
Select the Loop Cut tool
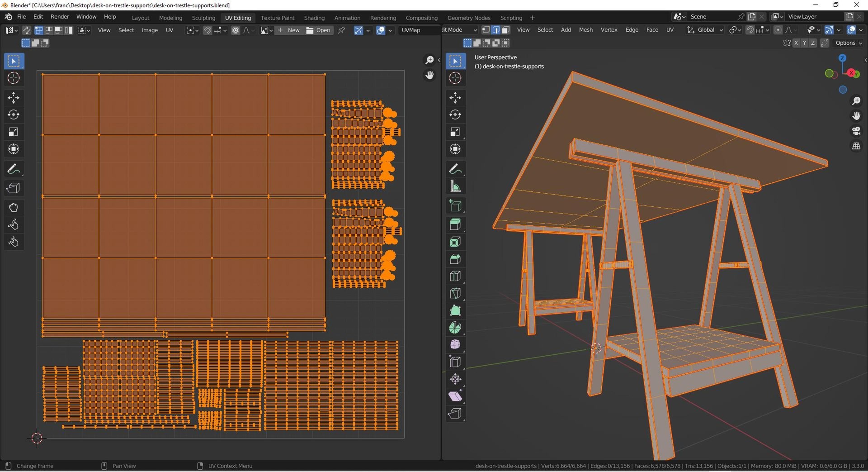(x=455, y=277)
